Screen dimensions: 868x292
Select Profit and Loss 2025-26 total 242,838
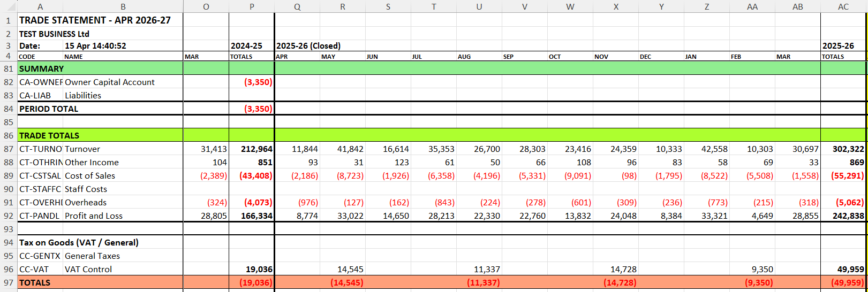pos(848,216)
